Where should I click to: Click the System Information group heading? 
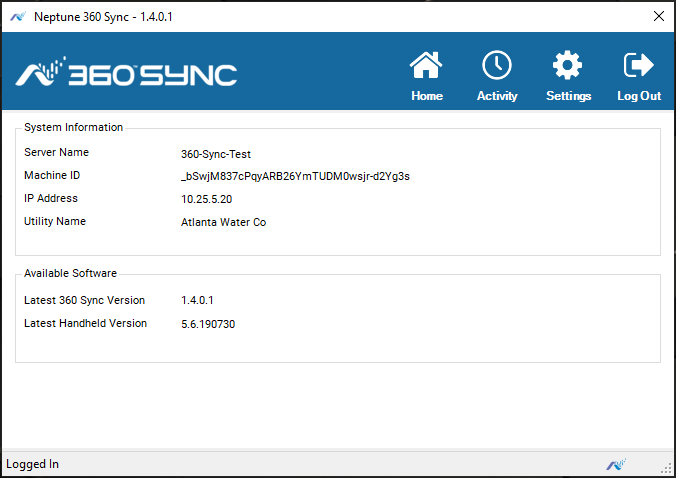(74, 127)
